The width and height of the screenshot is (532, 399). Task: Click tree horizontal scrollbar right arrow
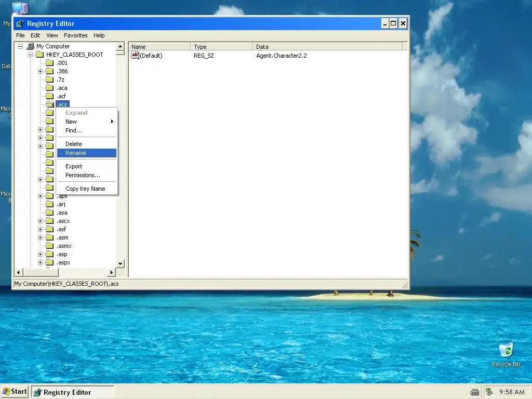pos(112,272)
